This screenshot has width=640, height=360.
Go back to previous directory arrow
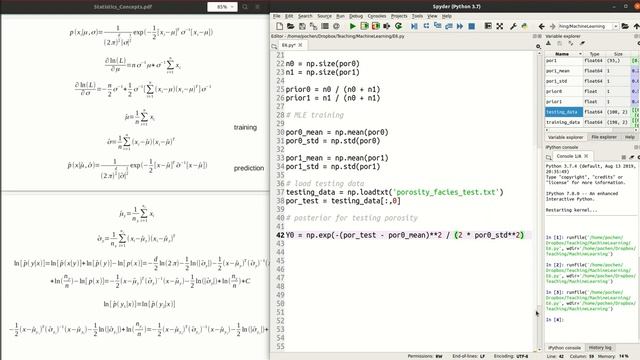[x=542, y=26]
